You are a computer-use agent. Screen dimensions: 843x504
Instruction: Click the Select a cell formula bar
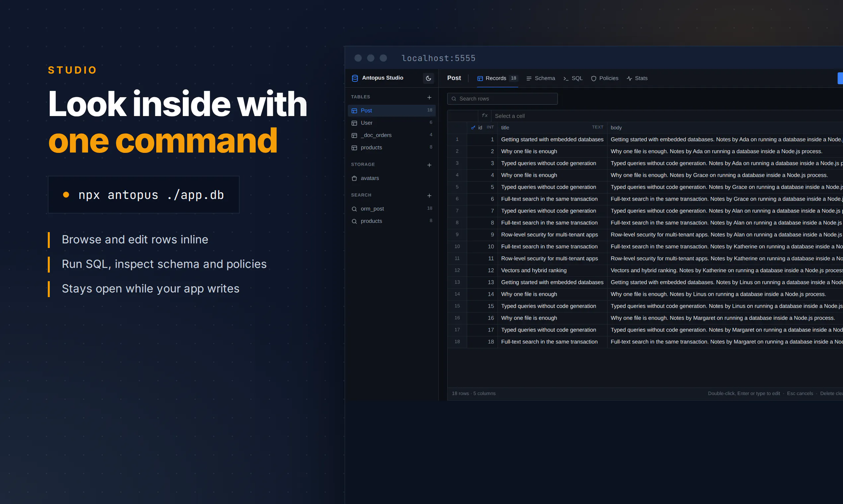pos(666,116)
